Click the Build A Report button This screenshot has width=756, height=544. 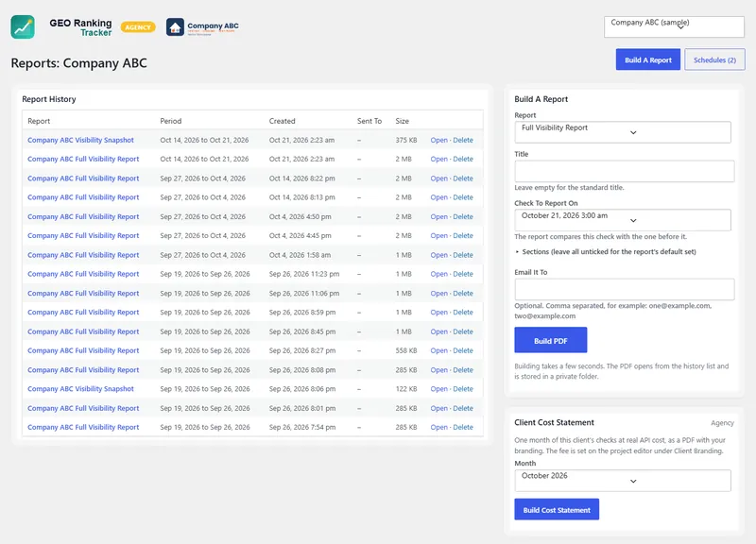pos(648,59)
